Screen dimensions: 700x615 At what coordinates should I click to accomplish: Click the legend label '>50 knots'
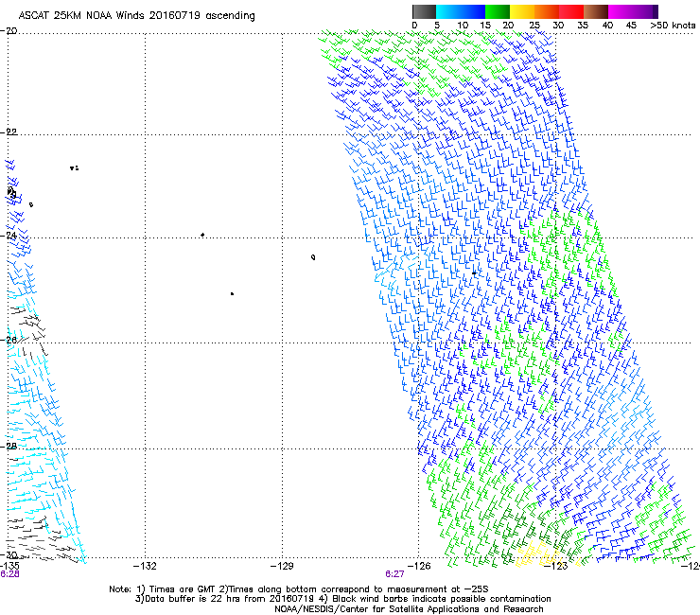click(x=673, y=26)
